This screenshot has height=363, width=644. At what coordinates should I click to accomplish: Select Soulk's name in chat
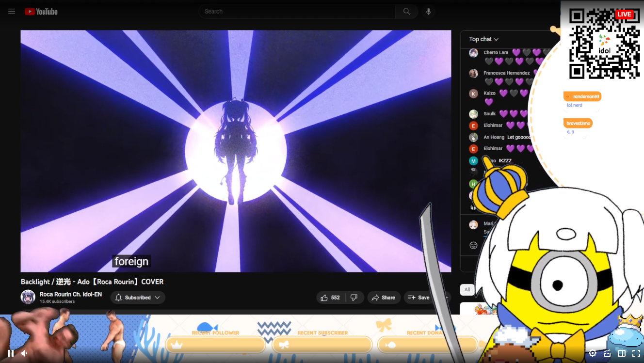click(x=490, y=113)
